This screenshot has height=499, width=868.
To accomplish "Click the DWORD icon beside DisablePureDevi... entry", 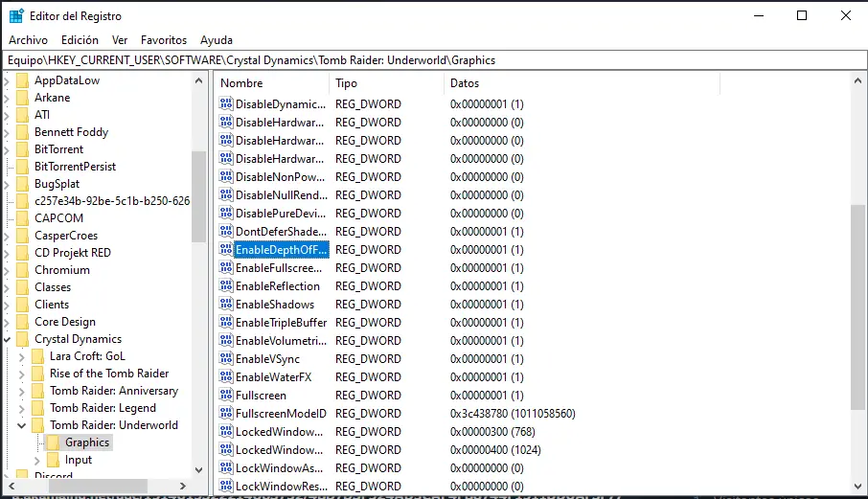I will point(226,214).
